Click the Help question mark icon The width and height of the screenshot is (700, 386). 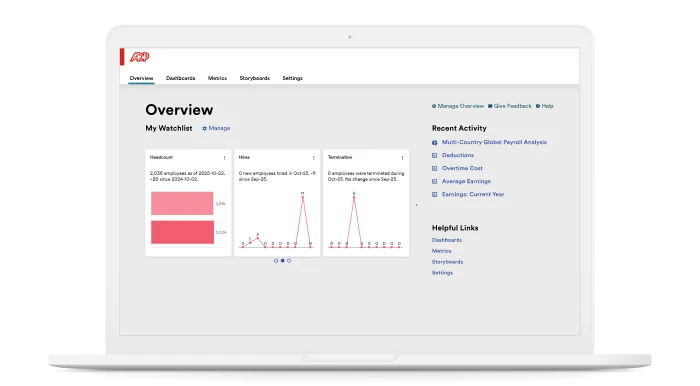pyautogui.click(x=538, y=106)
